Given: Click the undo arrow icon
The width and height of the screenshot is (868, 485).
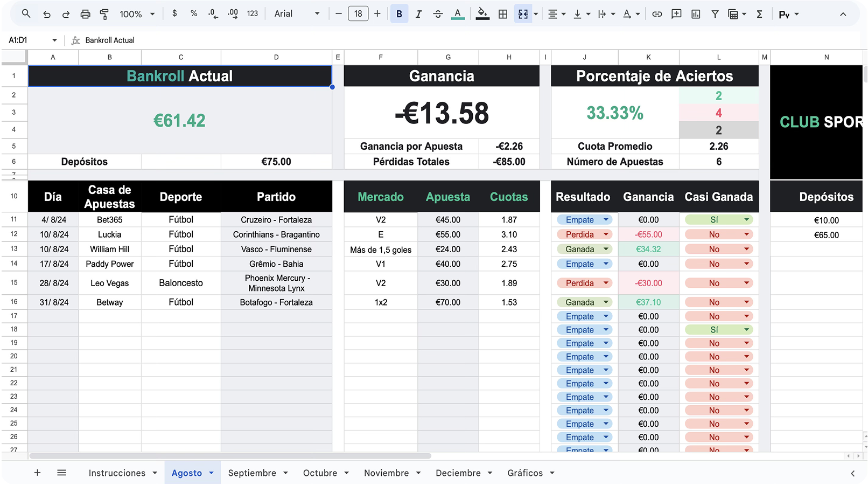Looking at the screenshot, I should click(47, 14).
